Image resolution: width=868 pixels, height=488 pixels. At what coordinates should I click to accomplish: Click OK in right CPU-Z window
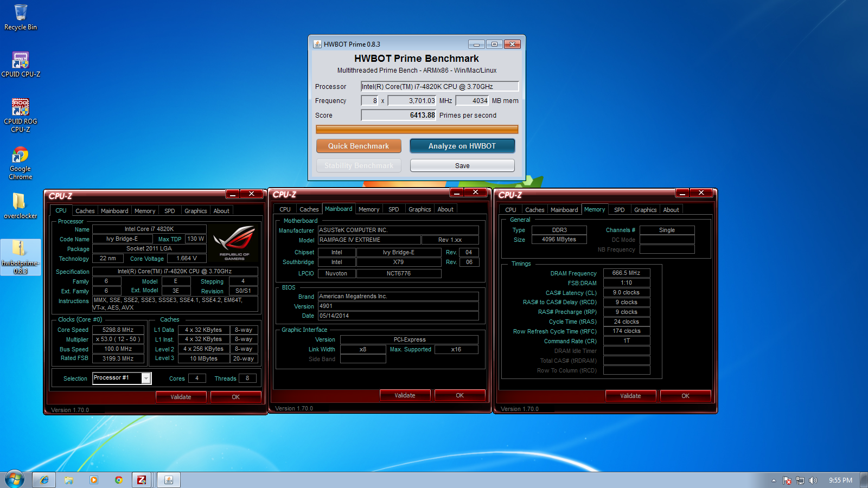(685, 396)
